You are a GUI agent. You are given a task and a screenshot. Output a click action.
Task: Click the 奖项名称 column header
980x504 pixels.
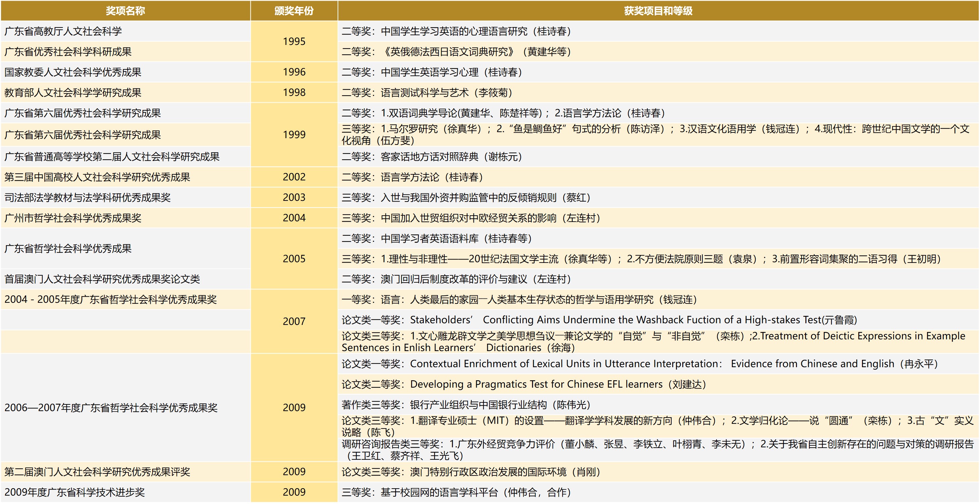pos(125,11)
